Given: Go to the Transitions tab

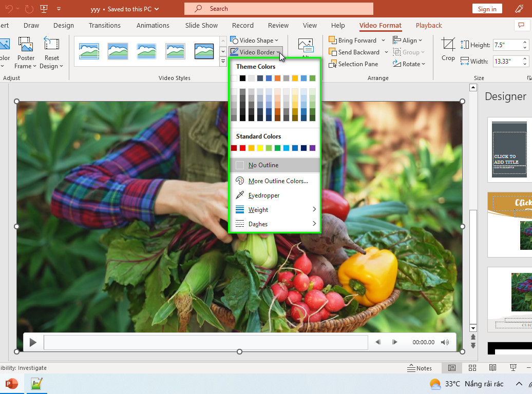Looking at the screenshot, I should pos(105,26).
